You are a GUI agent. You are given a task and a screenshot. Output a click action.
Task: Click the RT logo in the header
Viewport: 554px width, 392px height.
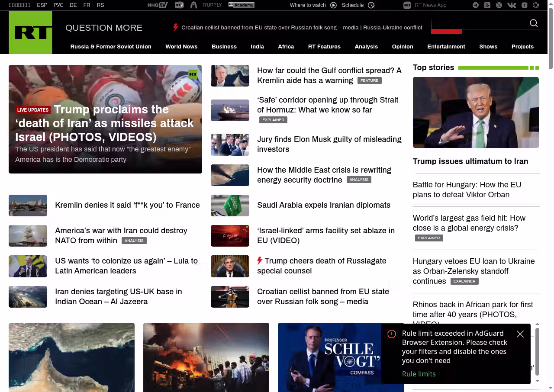tap(30, 32)
